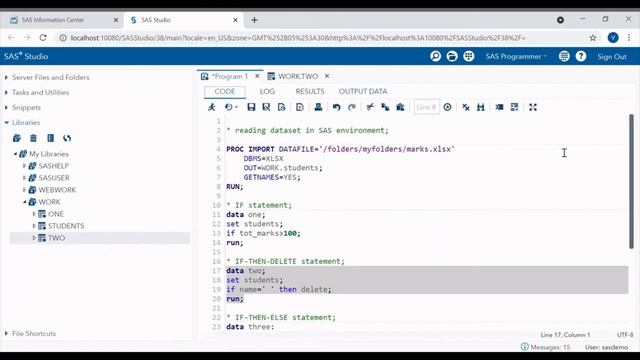Reload the browser page

[x=43, y=38]
